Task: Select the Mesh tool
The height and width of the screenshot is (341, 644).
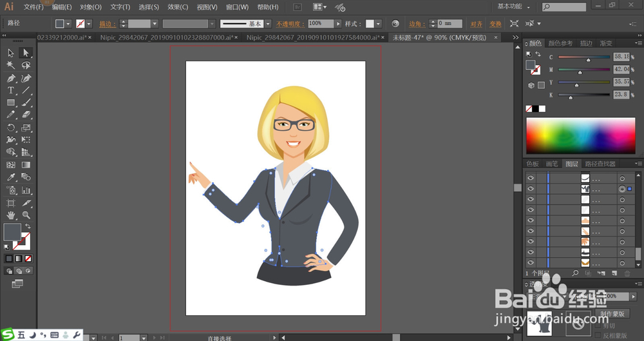Action: click(x=11, y=165)
